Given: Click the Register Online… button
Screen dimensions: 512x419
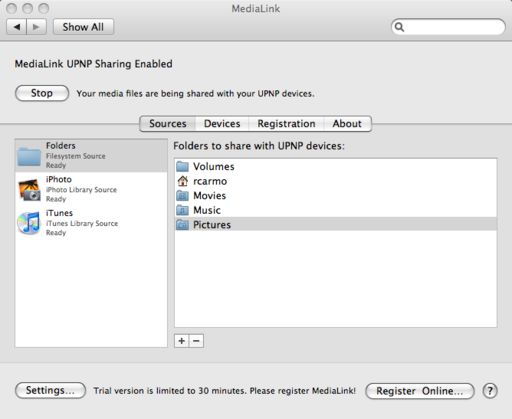Looking at the screenshot, I should click(420, 391).
